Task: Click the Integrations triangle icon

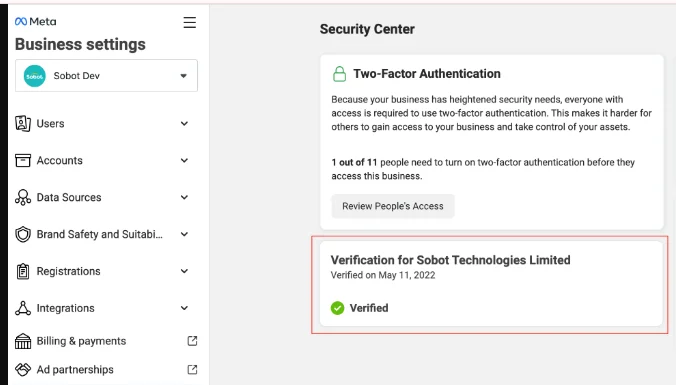Action: click(23, 308)
